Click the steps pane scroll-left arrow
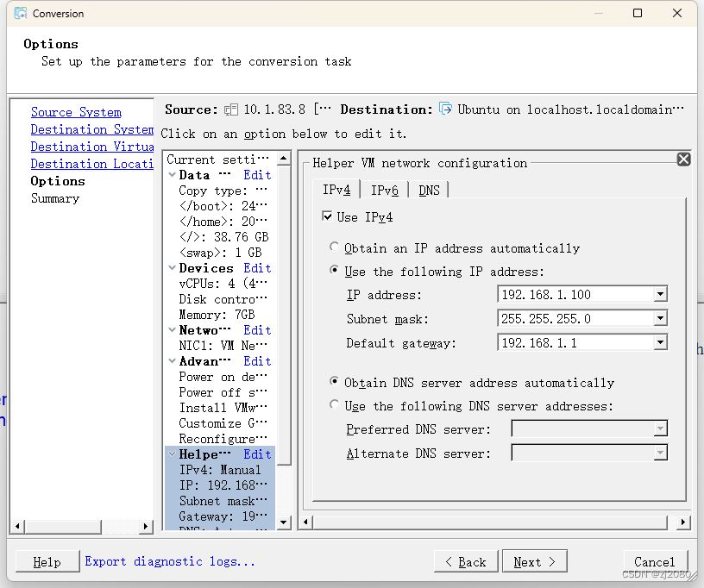 click(17, 526)
